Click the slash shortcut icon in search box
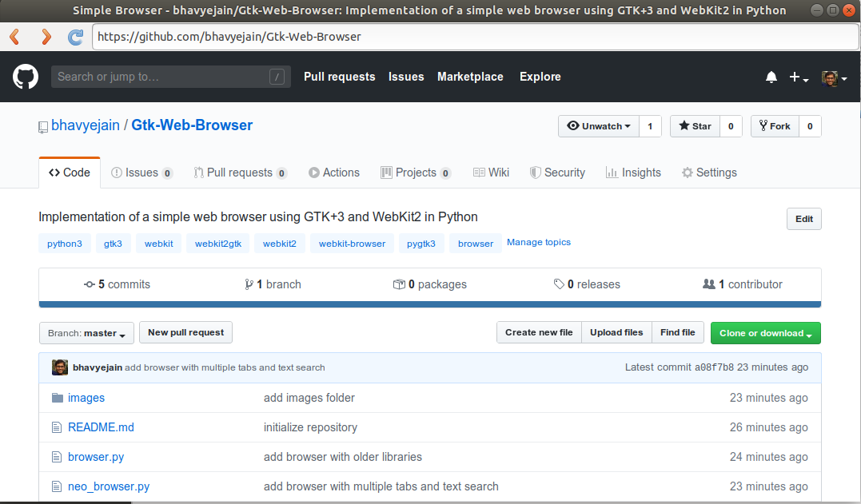 click(277, 77)
